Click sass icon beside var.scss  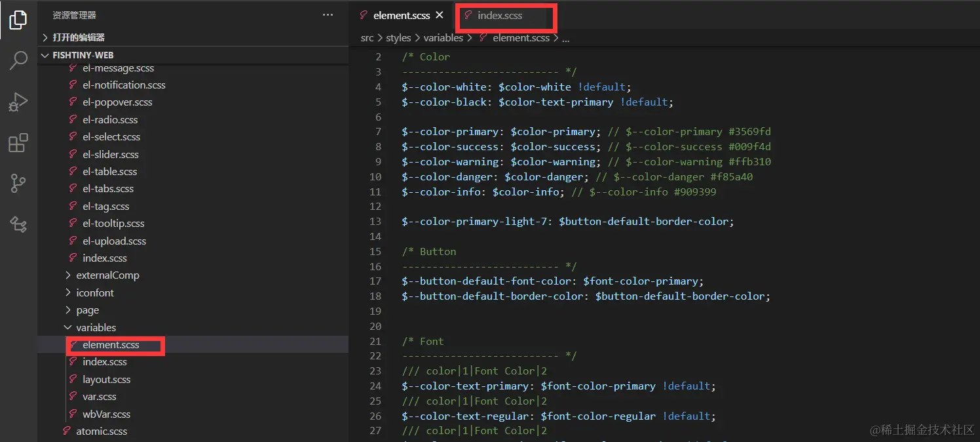coord(73,397)
